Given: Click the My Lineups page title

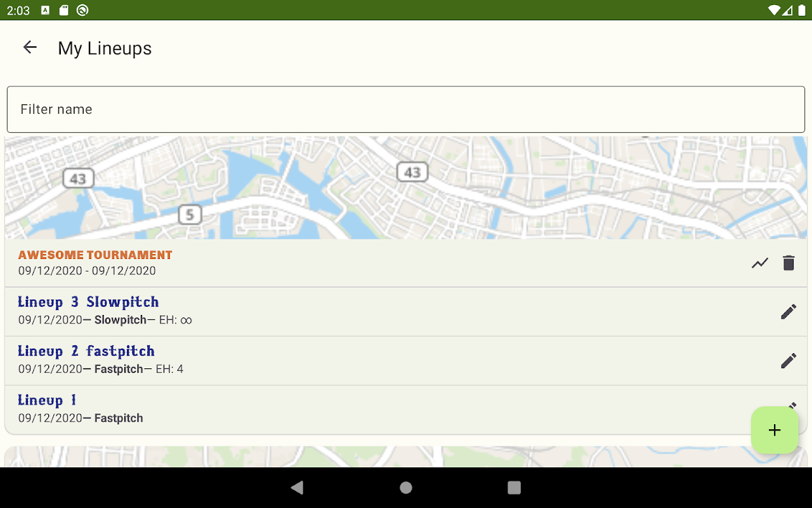Looking at the screenshot, I should pyautogui.click(x=105, y=48).
